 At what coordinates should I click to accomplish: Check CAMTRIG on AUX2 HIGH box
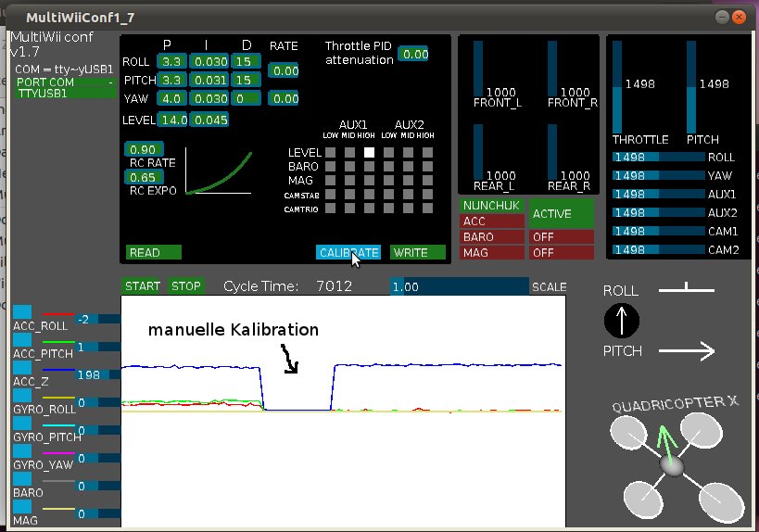tap(427, 209)
